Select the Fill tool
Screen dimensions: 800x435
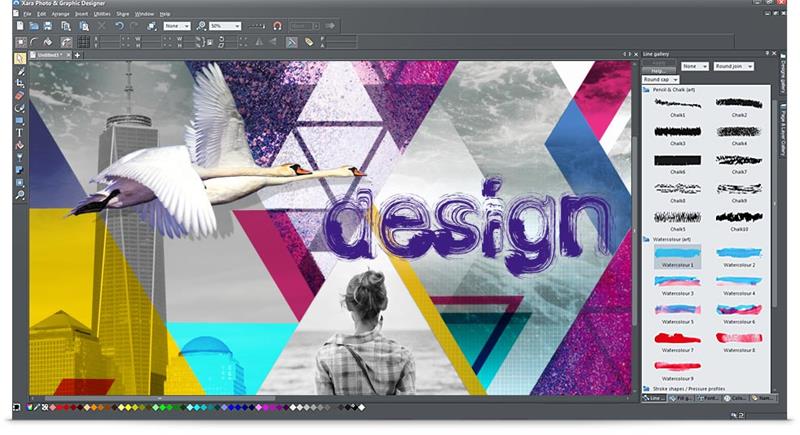pos(20,145)
